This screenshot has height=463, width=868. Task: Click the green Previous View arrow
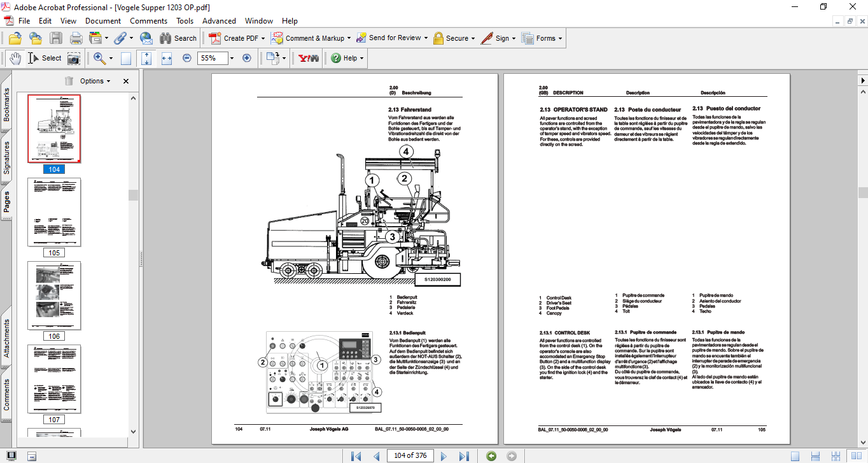point(491,455)
